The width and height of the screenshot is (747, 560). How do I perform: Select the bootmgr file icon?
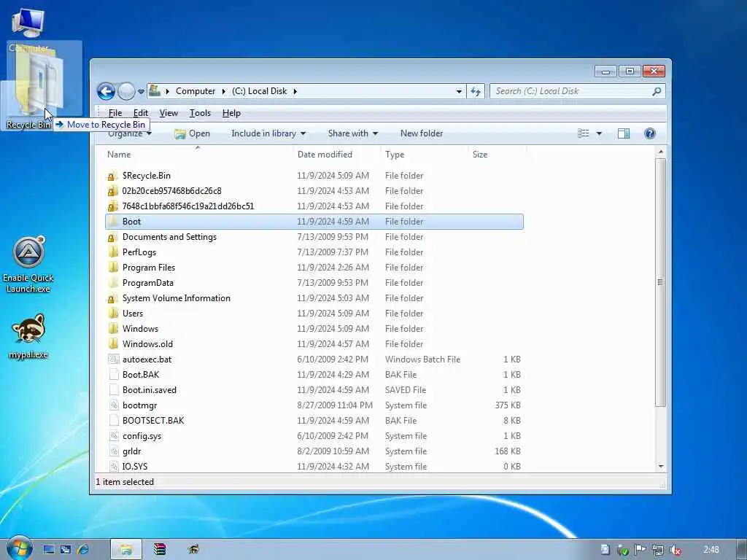pyautogui.click(x=113, y=405)
